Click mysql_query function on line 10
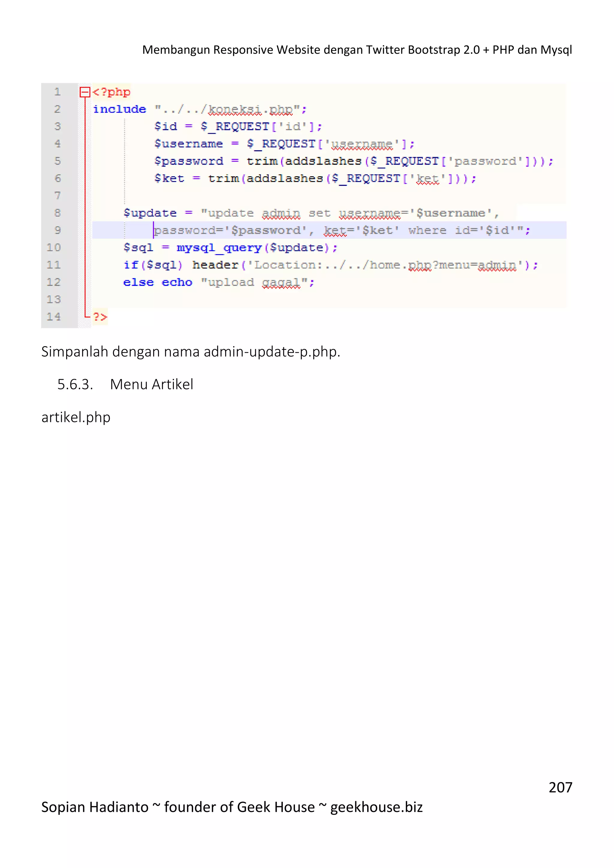 219,248
